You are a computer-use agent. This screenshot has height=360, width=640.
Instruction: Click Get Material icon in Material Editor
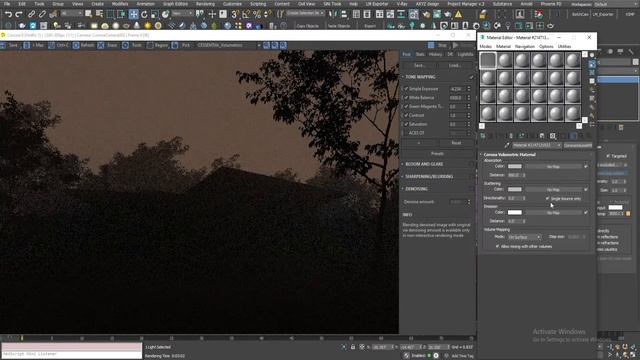pyautogui.click(x=483, y=136)
